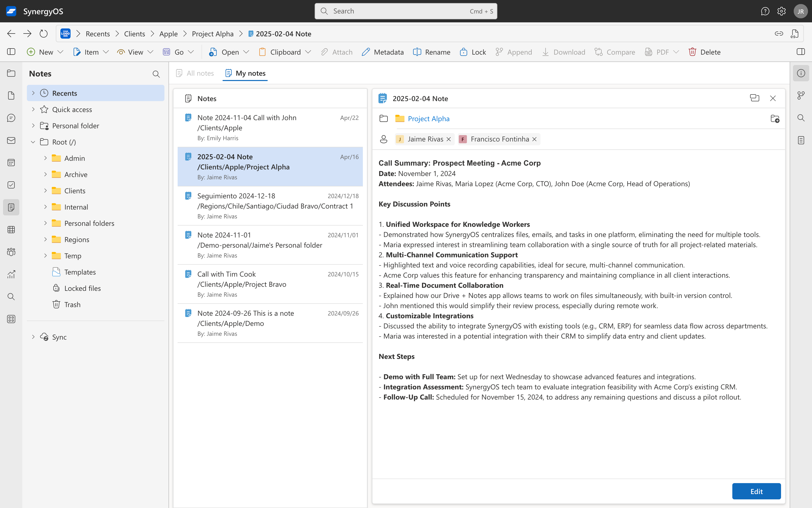This screenshot has width=812, height=508.
Task: Toggle the right side panel icon
Action: [x=801, y=52]
